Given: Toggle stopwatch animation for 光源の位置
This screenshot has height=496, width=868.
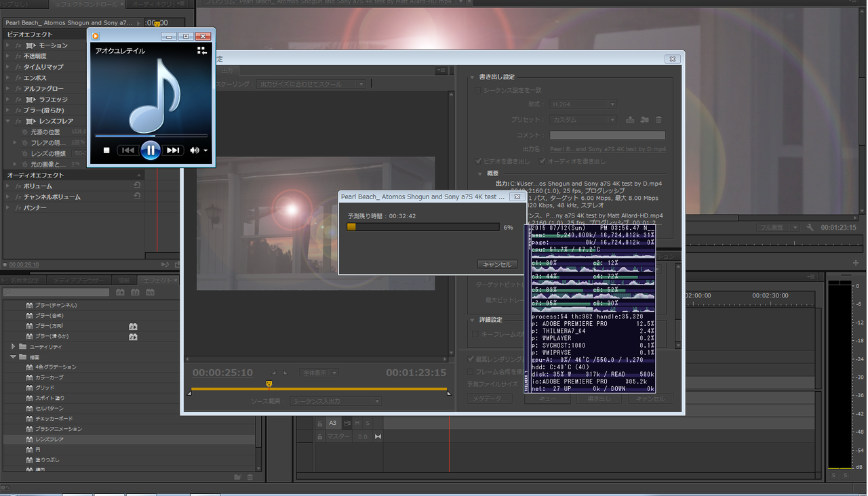Looking at the screenshot, I should pos(26,132).
